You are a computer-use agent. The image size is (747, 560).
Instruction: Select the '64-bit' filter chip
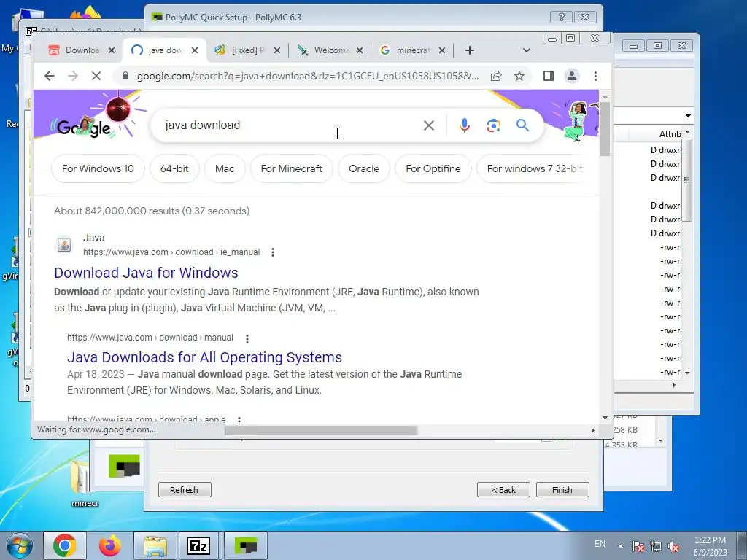pos(174,168)
